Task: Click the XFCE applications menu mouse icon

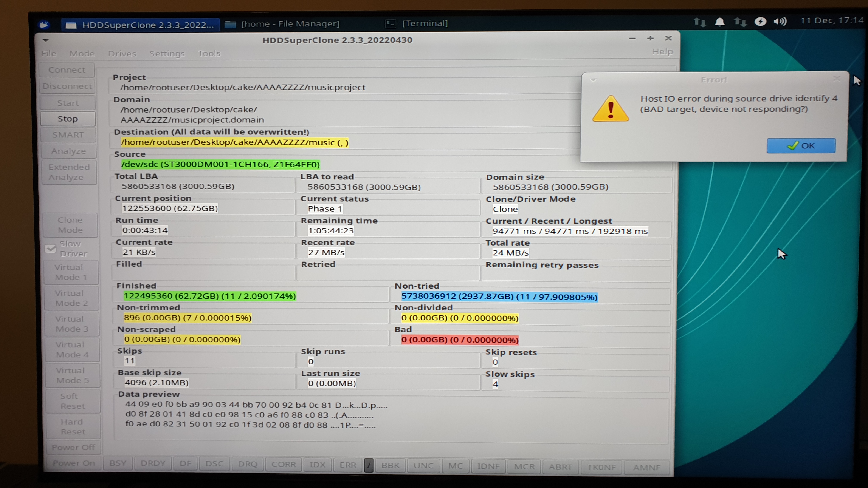Action: [44, 25]
